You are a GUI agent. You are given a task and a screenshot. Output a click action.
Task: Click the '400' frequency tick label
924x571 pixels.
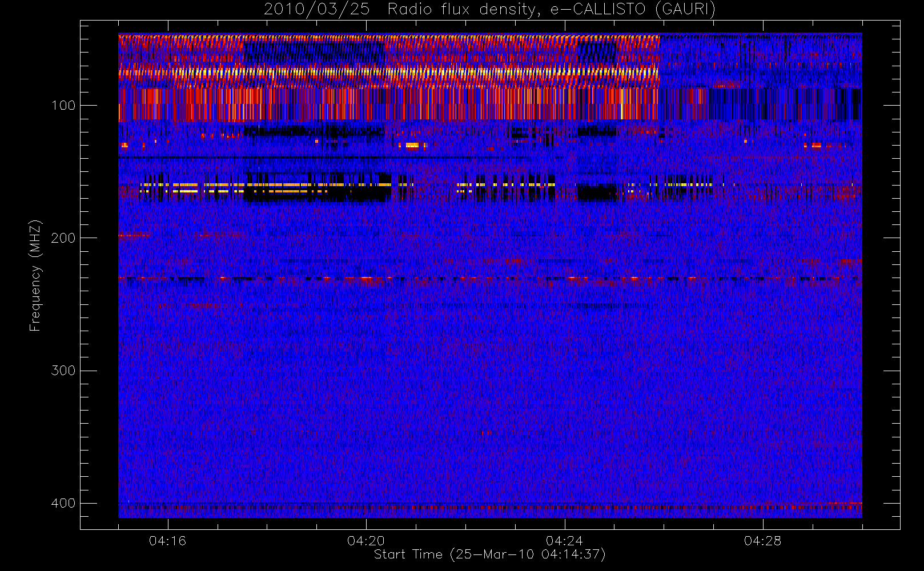pos(63,503)
